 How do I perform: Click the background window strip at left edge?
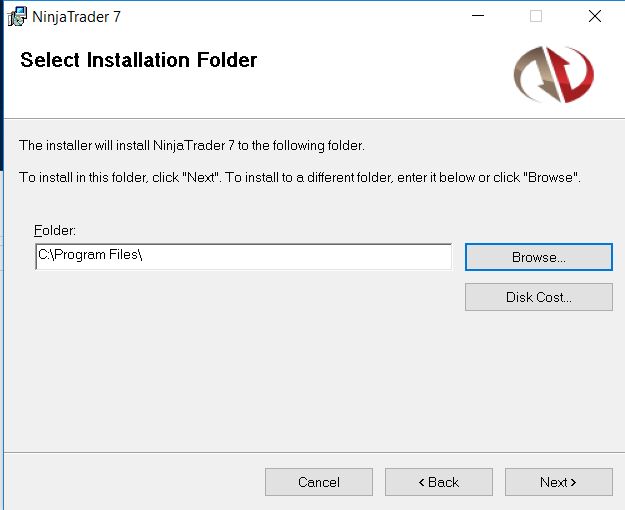click(x=2, y=70)
